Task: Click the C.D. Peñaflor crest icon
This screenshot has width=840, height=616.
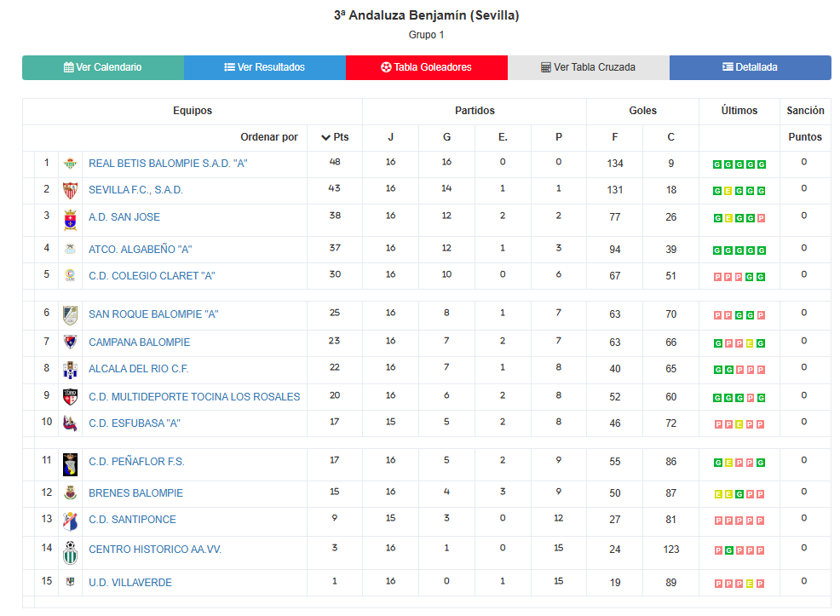Action: tap(70, 464)
